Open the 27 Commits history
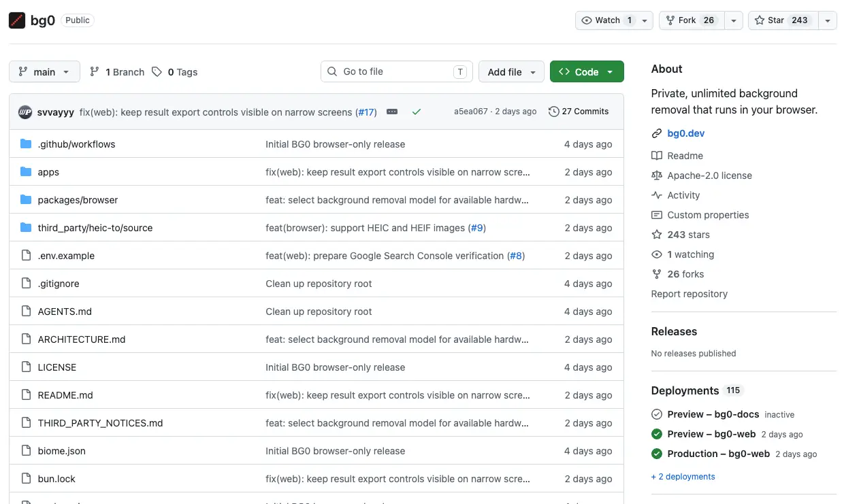This screenshot has width=844, height=504. click(579, 112)
